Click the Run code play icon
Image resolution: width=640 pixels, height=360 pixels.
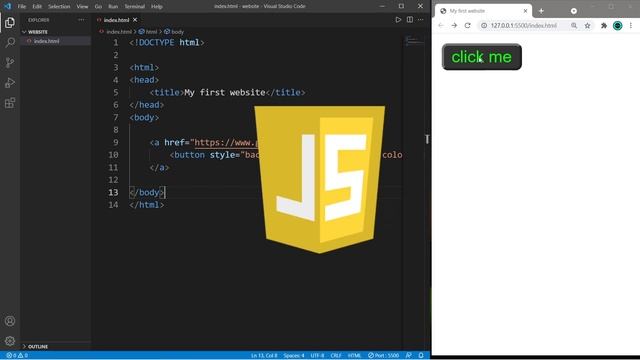pyautogui.click(x=398, y=20)
